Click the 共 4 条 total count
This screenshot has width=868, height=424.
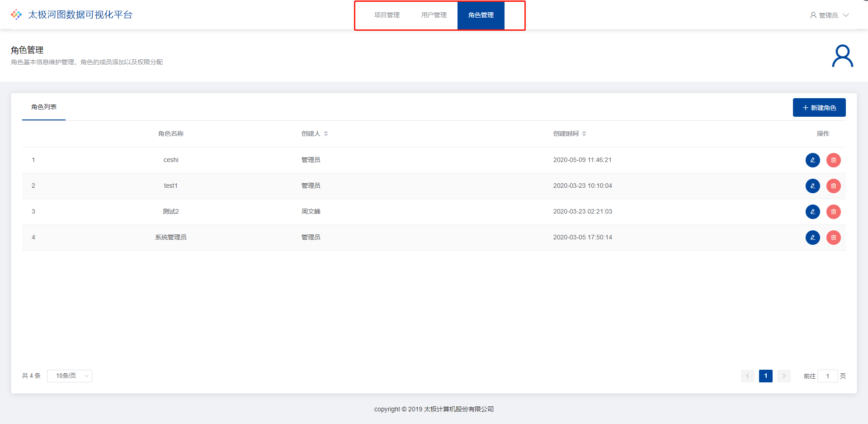pos(31,376)
